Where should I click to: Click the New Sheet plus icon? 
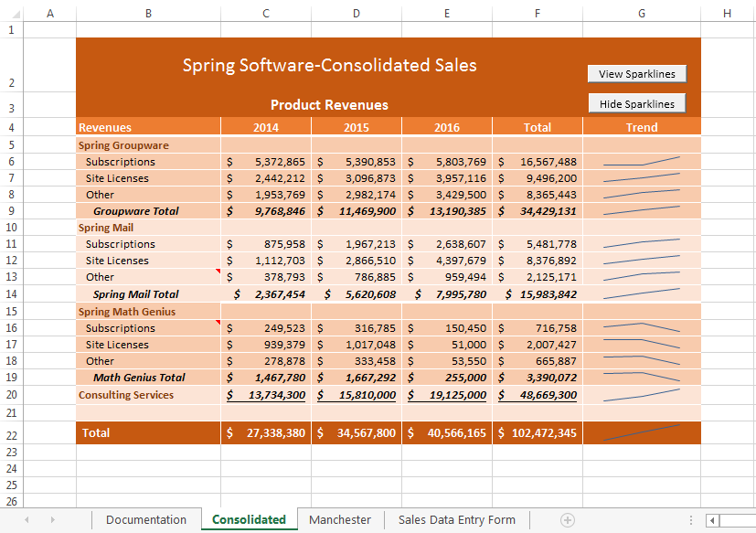(567, 518)
